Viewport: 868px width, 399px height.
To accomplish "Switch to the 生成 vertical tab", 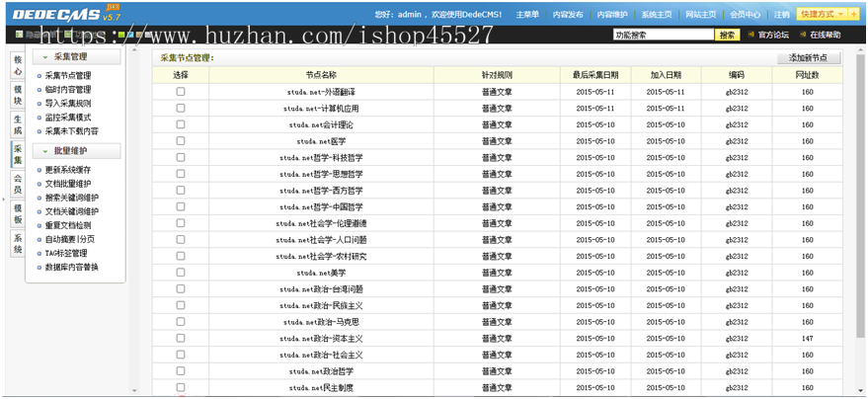I will pos(18,125).
